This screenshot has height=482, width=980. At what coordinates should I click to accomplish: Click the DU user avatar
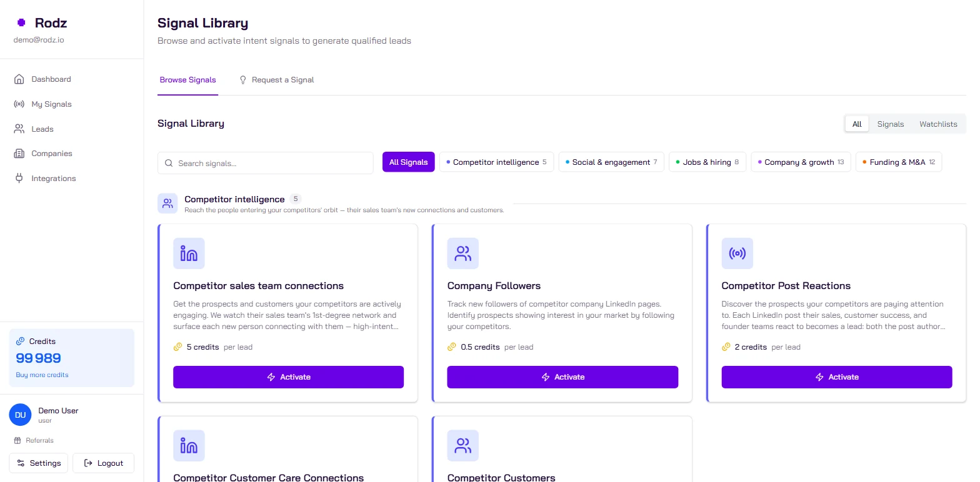coord(20,415)
